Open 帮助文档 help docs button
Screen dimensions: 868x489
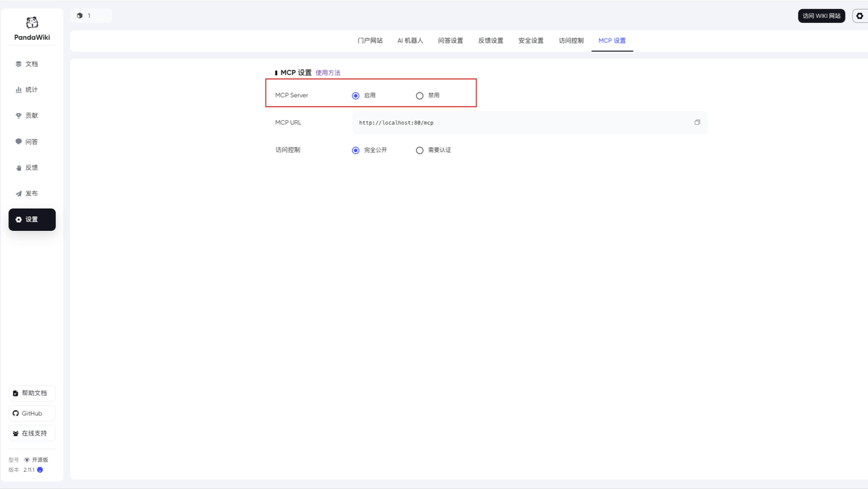(x=32, y=393)
